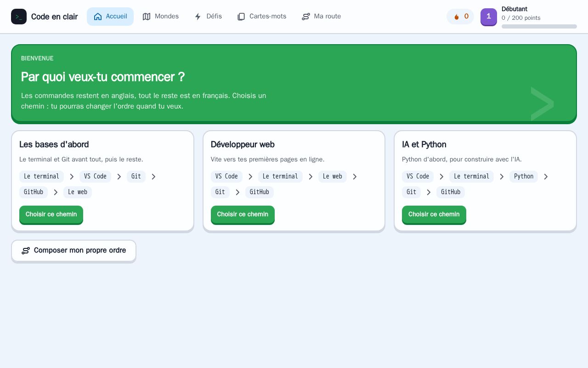The height and width of the screenshot is (368, 588).
Task: Click the IA et Python card heading
Action: [424, 144]
